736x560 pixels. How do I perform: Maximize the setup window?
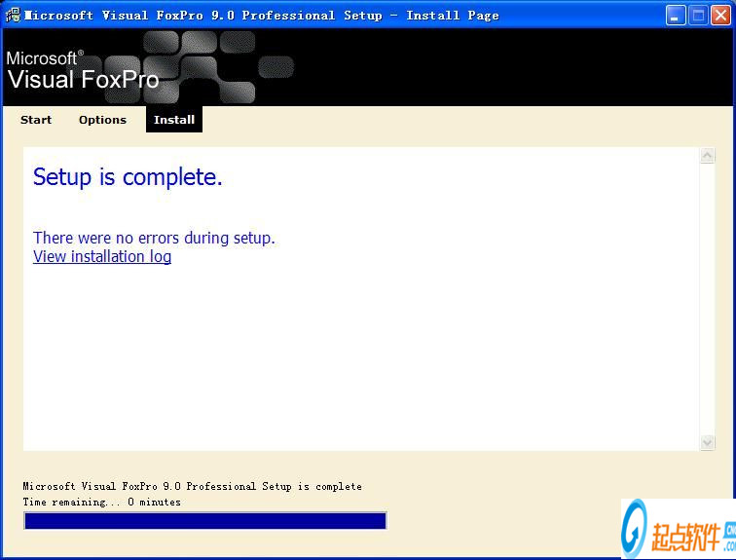tap(698, 16)
